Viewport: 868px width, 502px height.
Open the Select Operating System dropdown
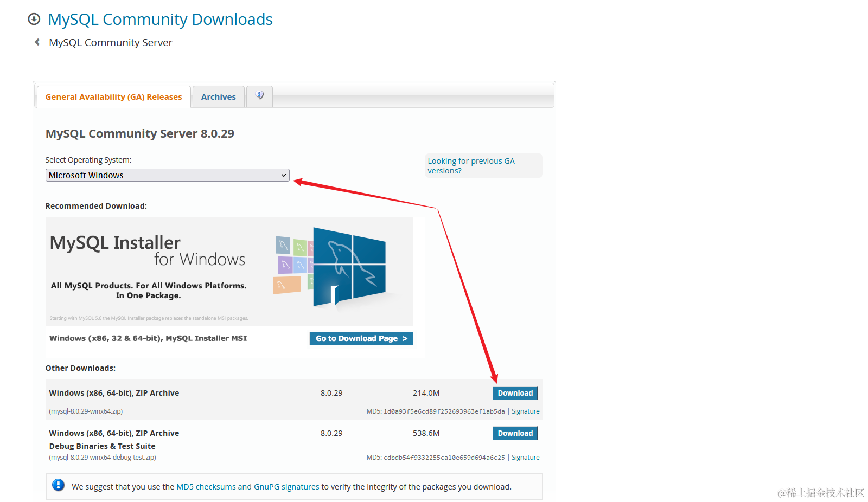tap(168, 175)
